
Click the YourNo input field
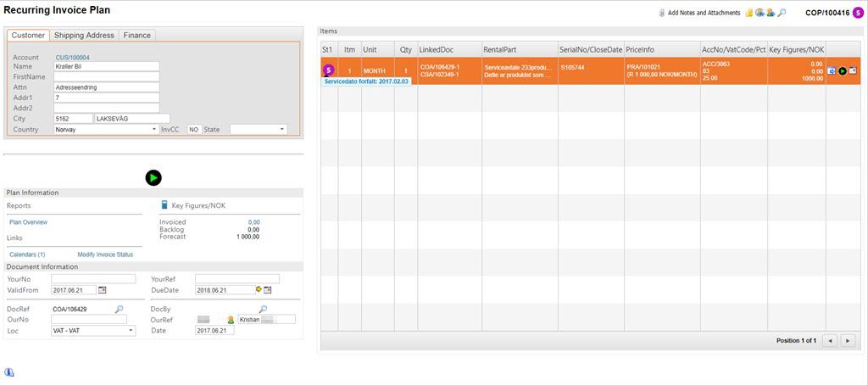tap(93, 278)
